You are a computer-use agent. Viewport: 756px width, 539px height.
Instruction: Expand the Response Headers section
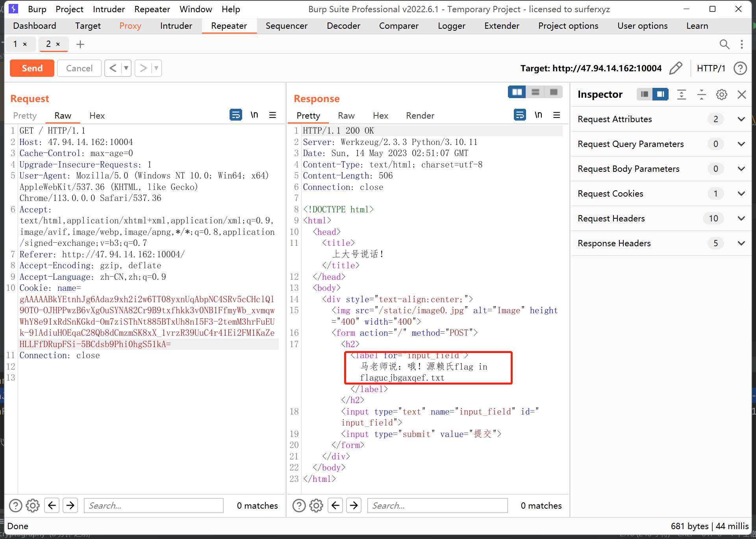[741, 243]
